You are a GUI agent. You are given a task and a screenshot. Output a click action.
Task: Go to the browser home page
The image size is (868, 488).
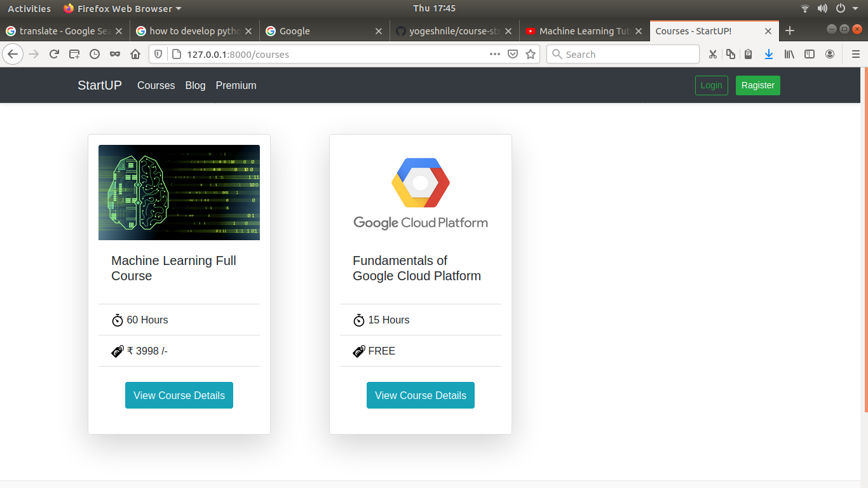click(135, 54)
